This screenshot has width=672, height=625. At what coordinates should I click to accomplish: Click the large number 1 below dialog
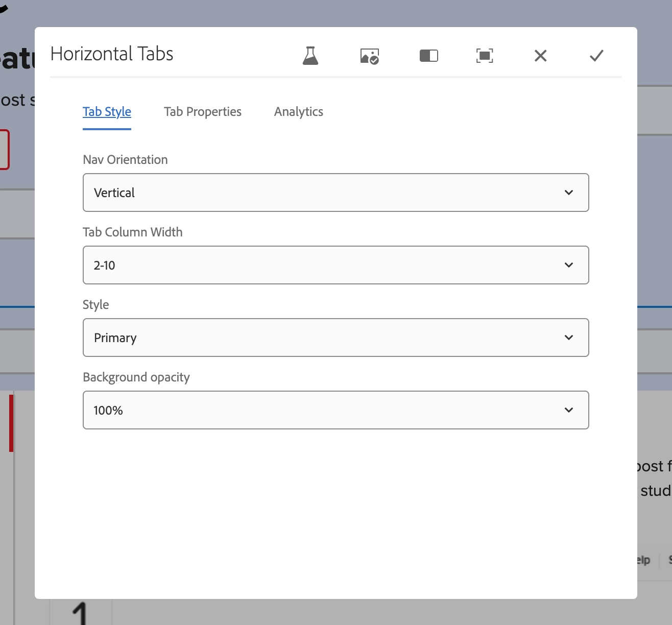[80, 613]
